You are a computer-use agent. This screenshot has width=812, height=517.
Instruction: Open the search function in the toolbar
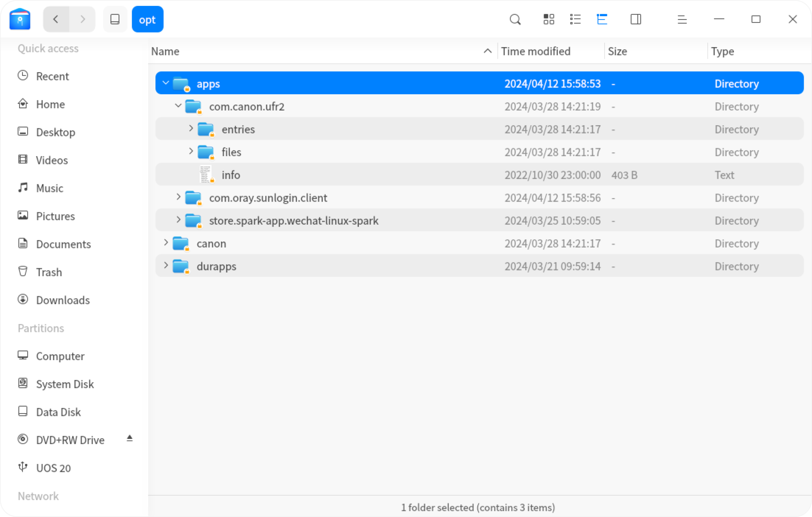[515, 19]
